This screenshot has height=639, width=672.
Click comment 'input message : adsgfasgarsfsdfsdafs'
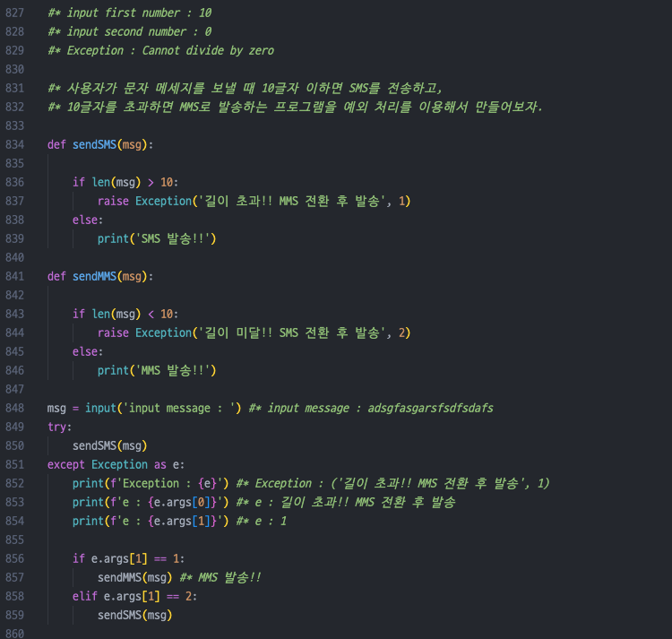(371, 408)
